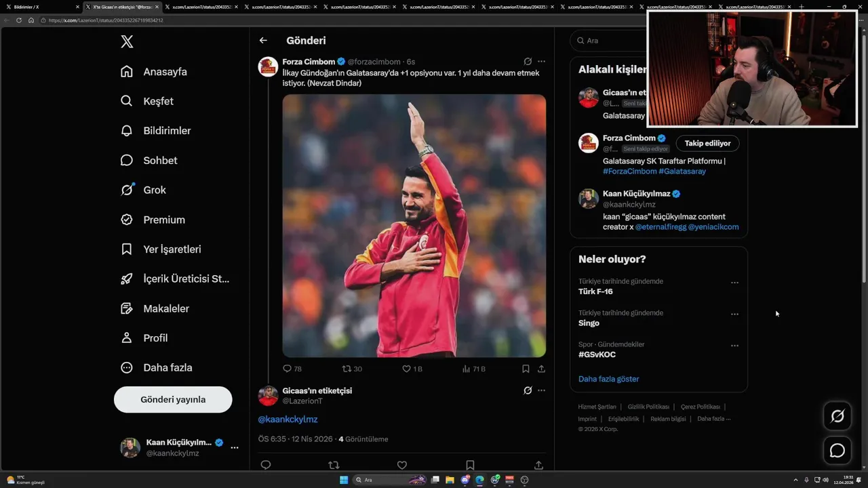Open options dots for Türk F-16 trend

(734, 283)
